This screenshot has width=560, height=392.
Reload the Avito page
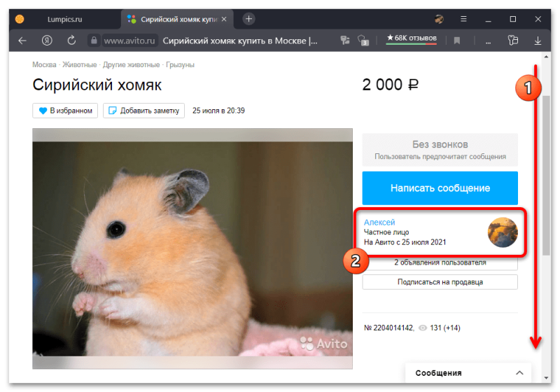71,41
